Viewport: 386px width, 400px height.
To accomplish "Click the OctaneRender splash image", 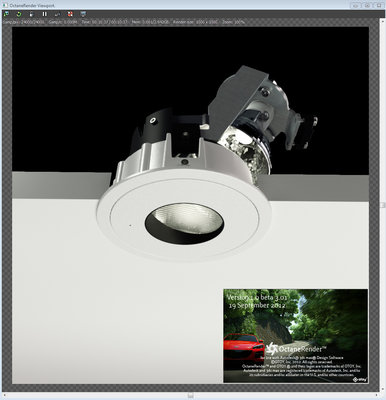I will point(296,336).
